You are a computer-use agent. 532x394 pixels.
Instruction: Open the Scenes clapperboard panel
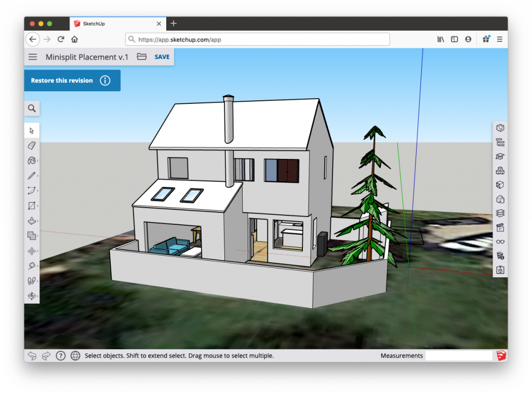500,227
